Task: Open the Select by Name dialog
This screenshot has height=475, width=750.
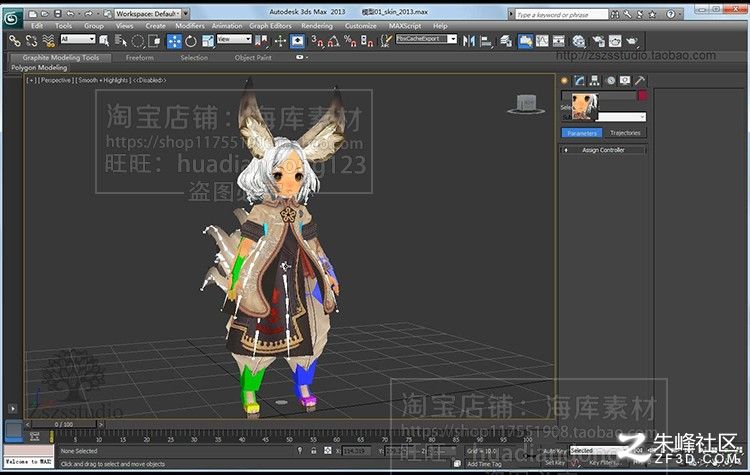Action: pos(121,41)
